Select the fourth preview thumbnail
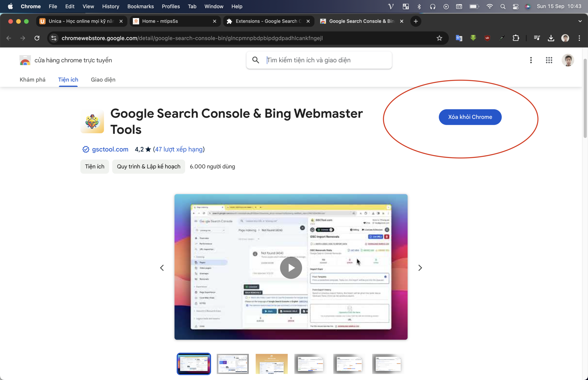 310,364
